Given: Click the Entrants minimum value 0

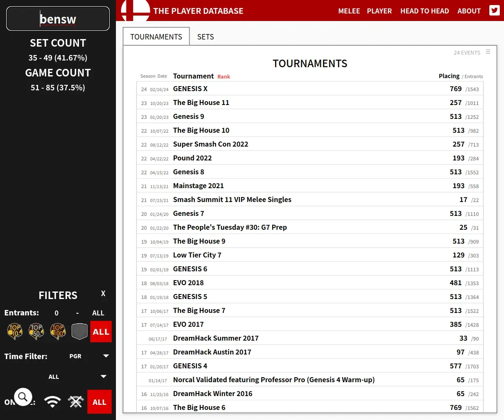Looking at the screenshot, I should click(x=57, y=313).
